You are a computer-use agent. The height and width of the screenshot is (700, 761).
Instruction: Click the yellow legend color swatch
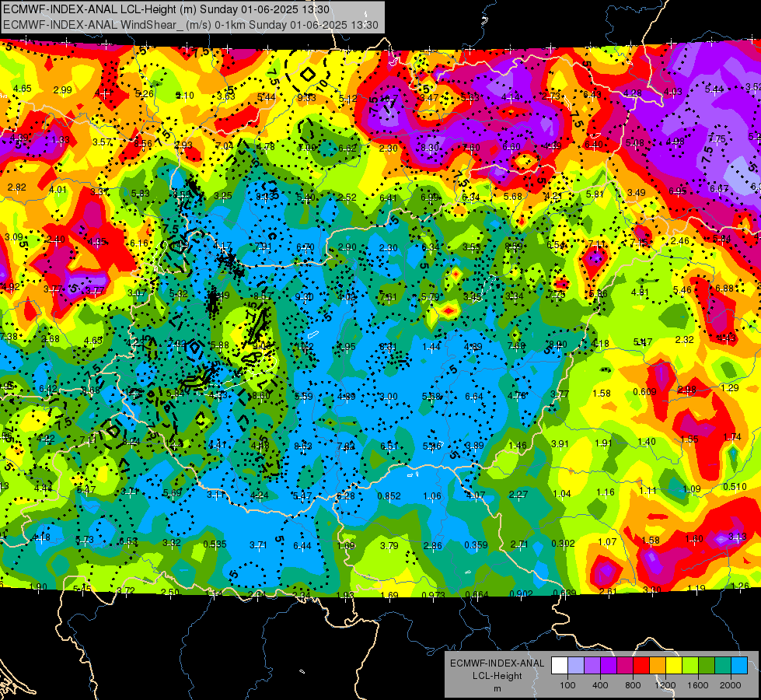[674, 666]
